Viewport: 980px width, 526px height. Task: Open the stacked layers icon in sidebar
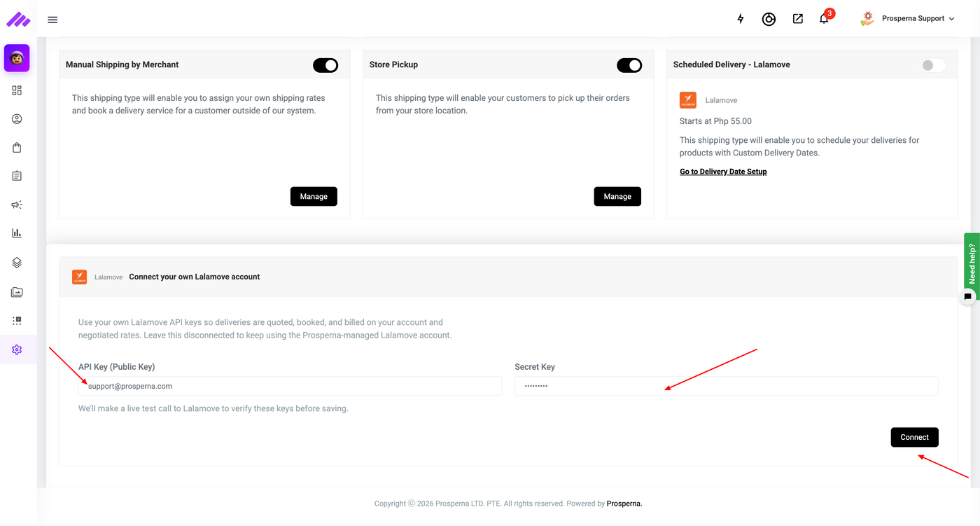point(17,263)
